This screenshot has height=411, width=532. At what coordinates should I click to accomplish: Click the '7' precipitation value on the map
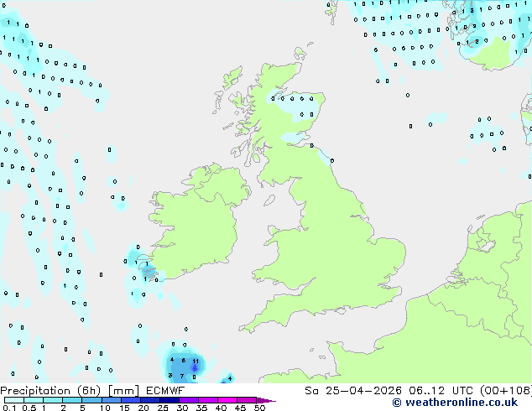point(182,376)
